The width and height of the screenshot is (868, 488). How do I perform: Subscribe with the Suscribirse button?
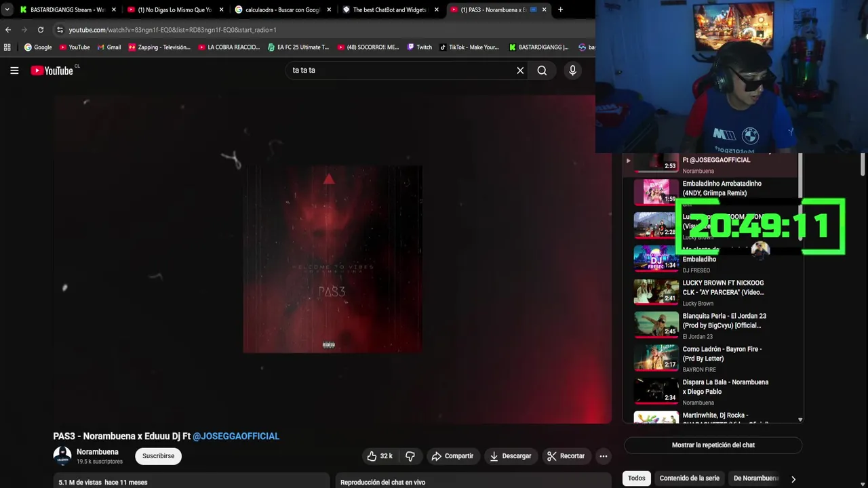tap(158, 456)
